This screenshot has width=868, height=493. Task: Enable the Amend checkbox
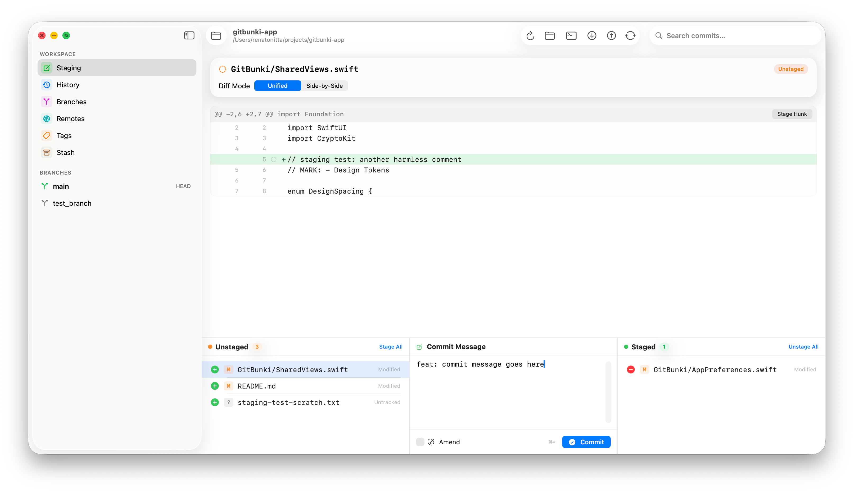click(x=420, y=442)
